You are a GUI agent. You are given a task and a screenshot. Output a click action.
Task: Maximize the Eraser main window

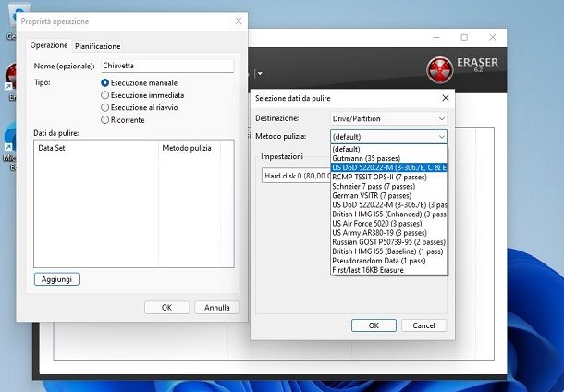click(464, 37)
